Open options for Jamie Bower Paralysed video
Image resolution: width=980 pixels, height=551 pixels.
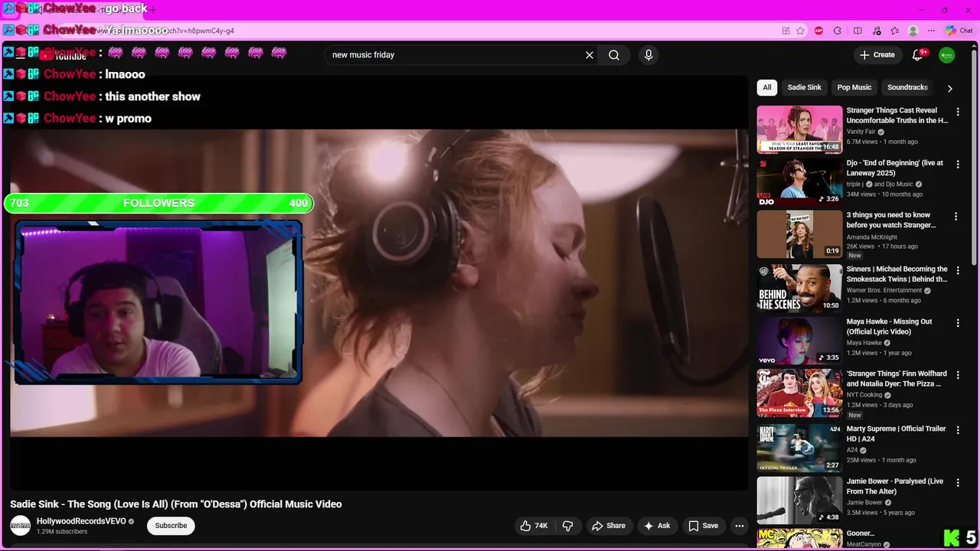[957, 483]
